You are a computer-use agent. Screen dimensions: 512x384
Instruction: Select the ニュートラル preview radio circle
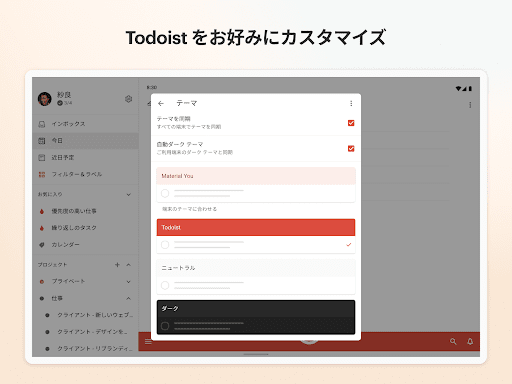165,285
